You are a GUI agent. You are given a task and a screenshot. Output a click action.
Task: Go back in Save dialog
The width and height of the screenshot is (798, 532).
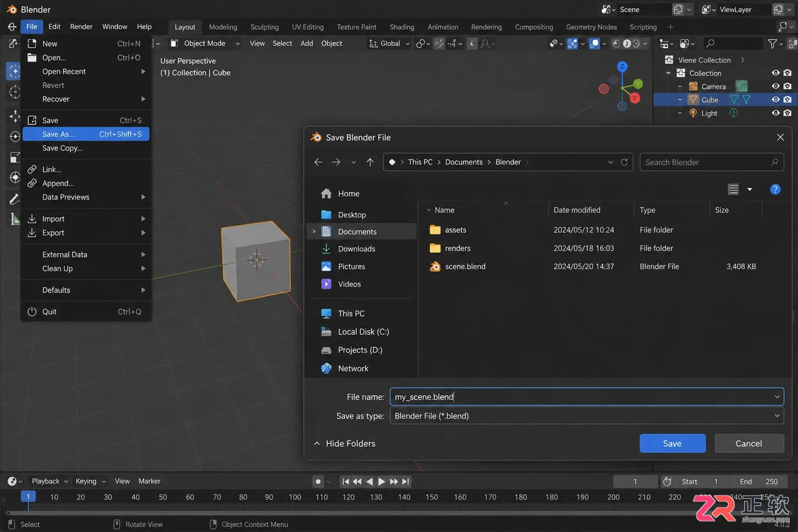click(x=318, y=162)
